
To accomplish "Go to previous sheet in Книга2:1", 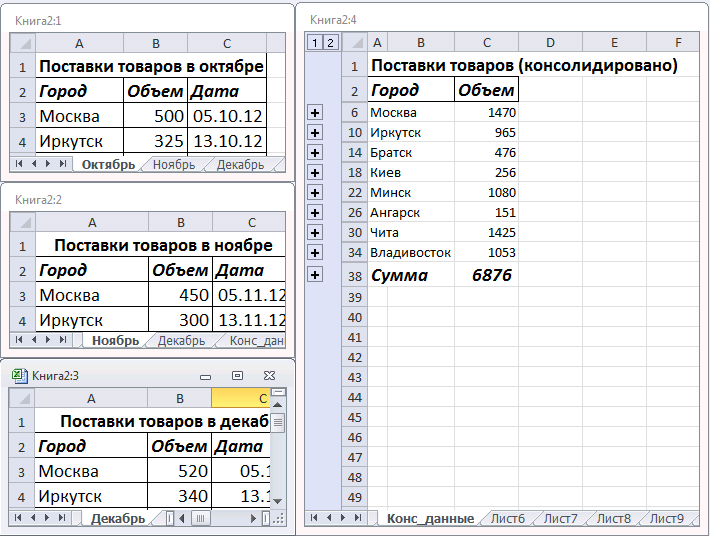I will (34, 164).
